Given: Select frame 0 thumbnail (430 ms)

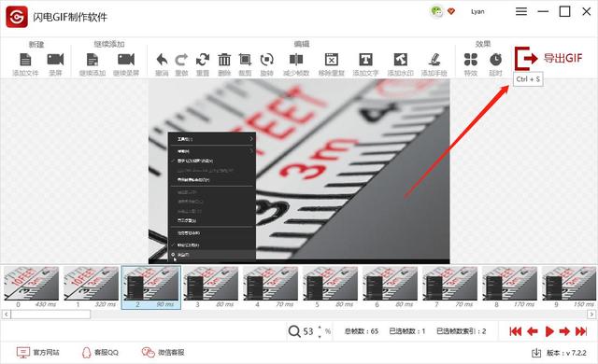Looking at the screenshot, I should [31, 287].
